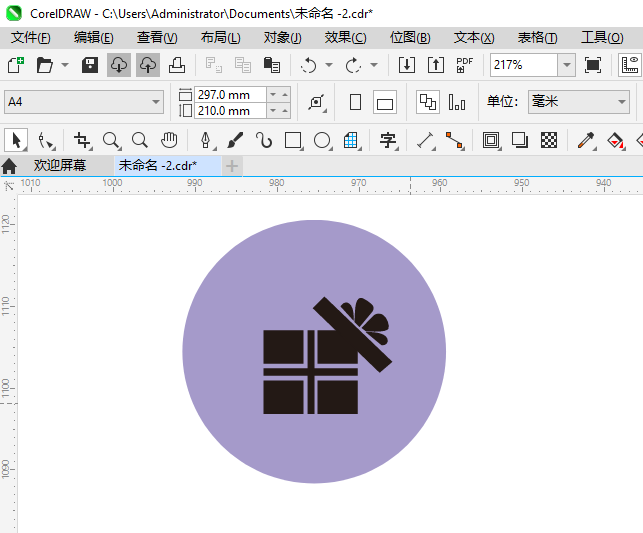Open the 编辑(E) menu
Viewport: 643px width, 533px height.
click(x=93, y=38)
